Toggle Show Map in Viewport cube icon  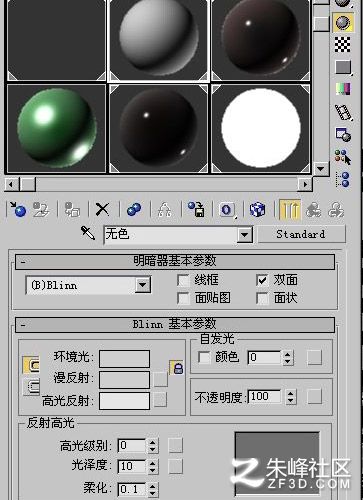257,209
